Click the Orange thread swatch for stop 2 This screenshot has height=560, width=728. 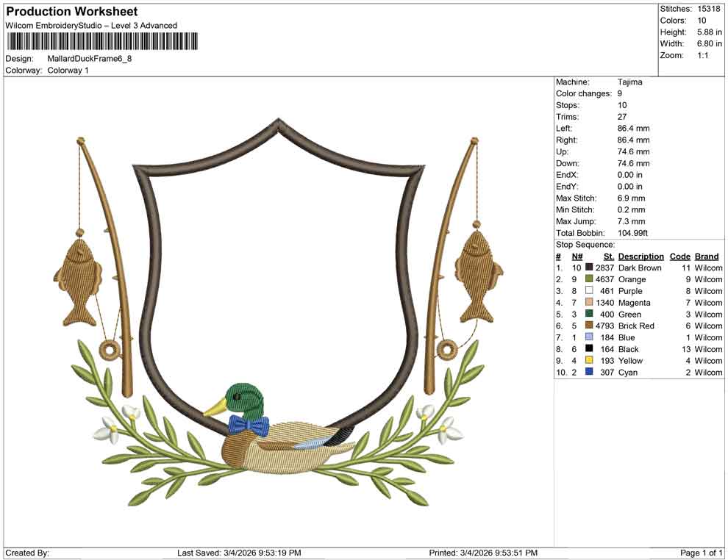click(588, 279)
